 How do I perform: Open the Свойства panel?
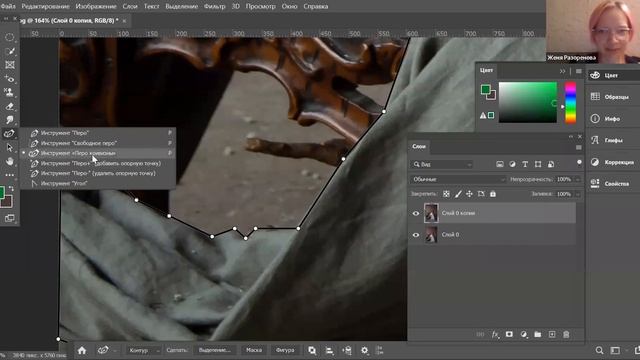tap(613, 184)
